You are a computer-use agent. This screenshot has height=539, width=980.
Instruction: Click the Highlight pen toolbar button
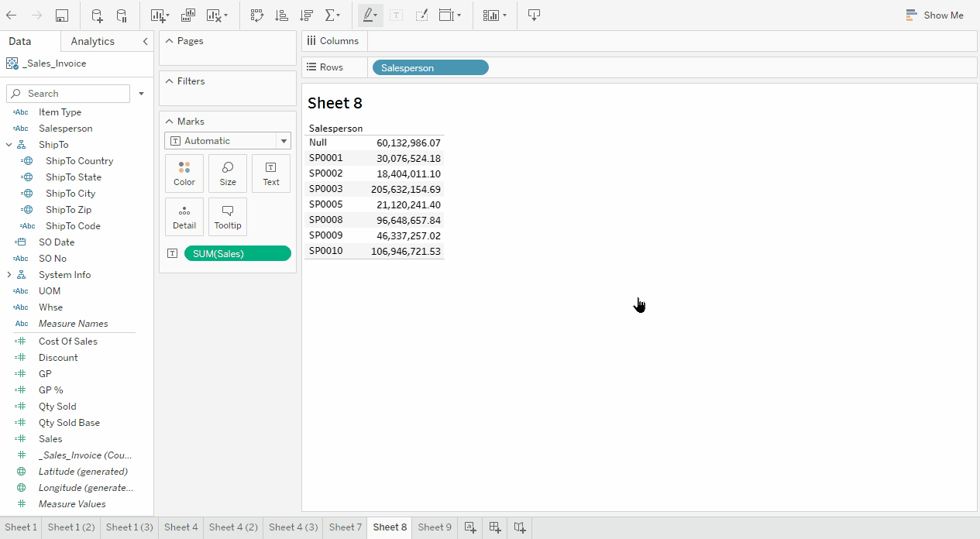pyautogui.click(x=370, y=15)
